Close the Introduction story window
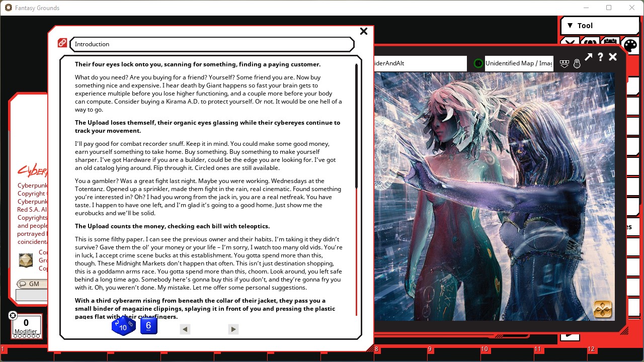The height and width of the screenshot is (362, 644). click(x=364, y=31)
